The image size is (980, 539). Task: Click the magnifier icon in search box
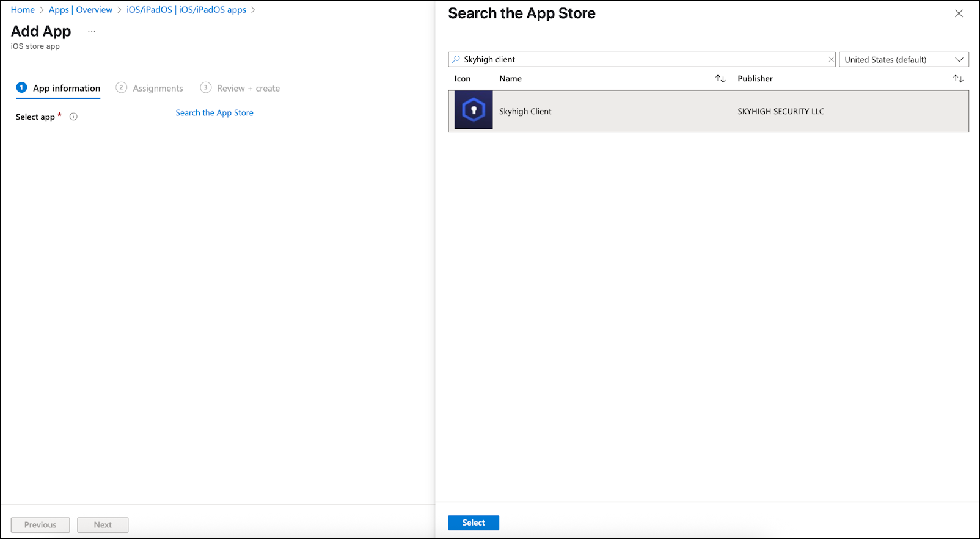coord(456,59)
